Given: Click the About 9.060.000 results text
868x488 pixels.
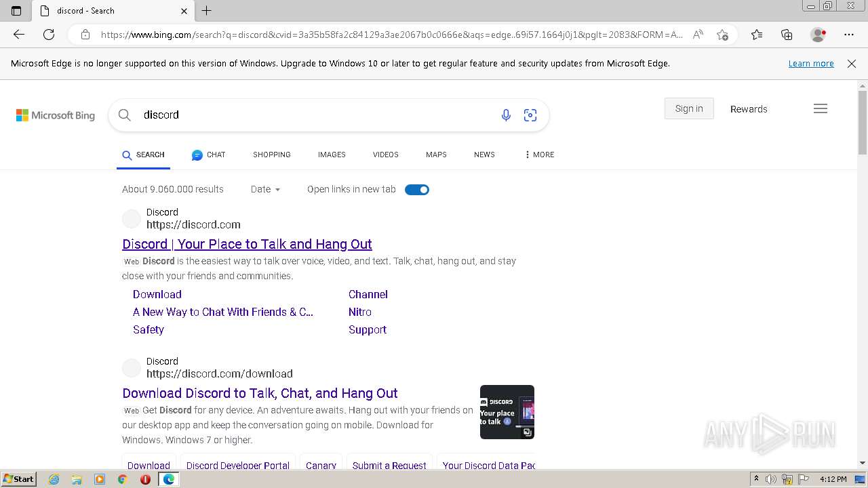Looking at the screenshot, I should tap(173, 189).
